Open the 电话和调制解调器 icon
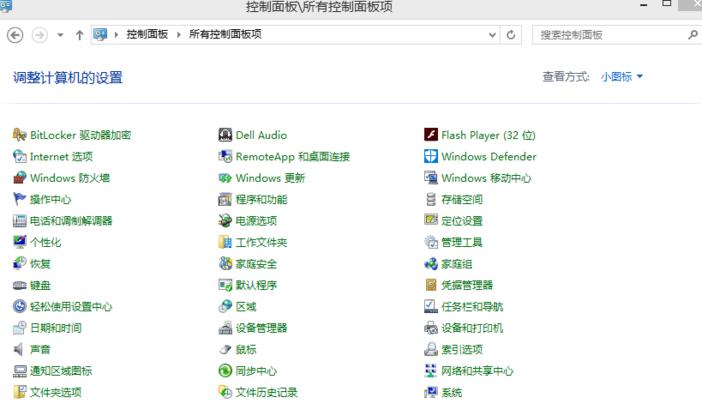This screenshot has width=702, height=400. tap(19, 221)
